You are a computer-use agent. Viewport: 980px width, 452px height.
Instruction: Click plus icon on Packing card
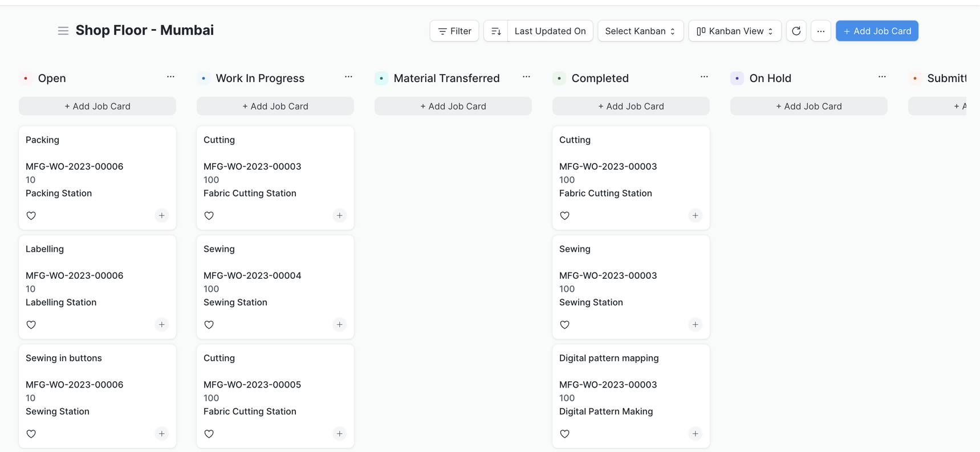(x=162, y=215)
